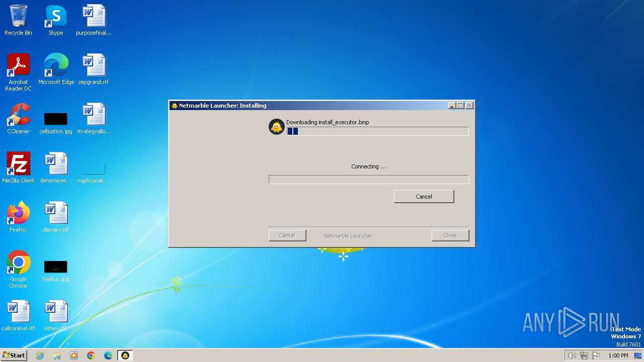Open the Start menu

[14, 355]
